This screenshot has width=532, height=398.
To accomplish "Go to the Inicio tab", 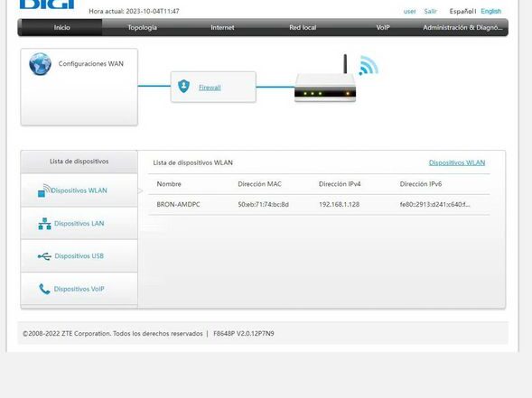I will point(61,27).
